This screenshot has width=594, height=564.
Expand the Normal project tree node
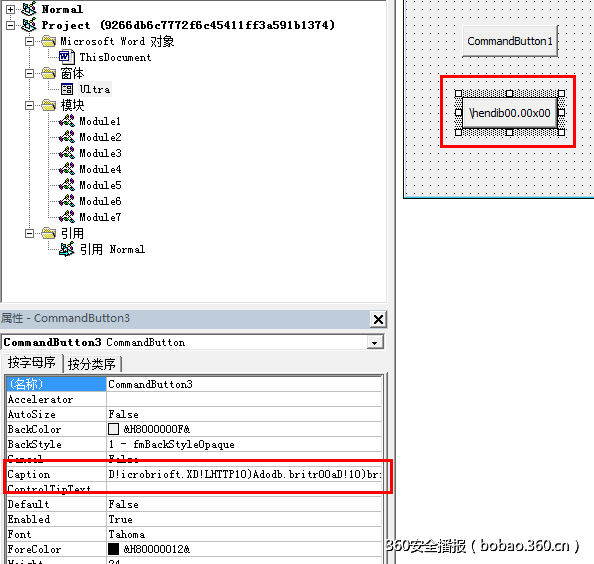pyautogui.click(x=11, y=9)
